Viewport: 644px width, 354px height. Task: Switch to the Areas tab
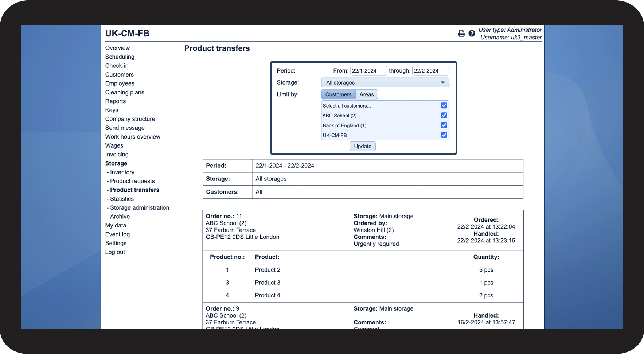[x=366, y=94]
